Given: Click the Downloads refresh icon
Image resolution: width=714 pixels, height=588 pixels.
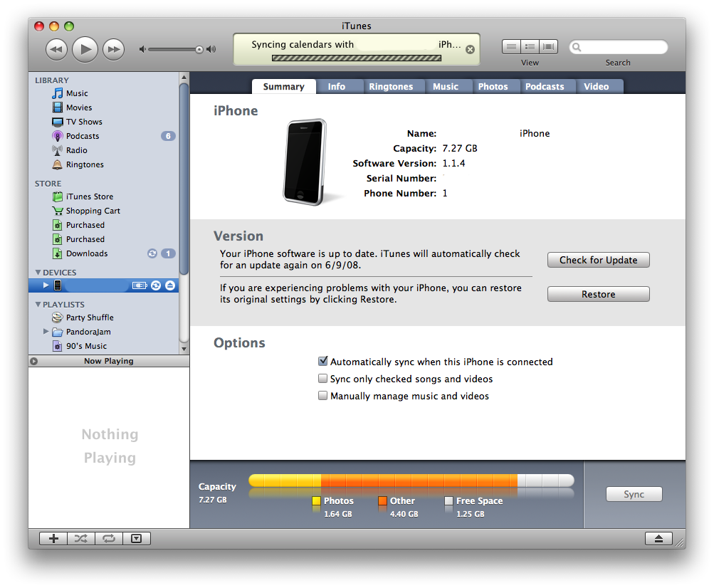Looking at the screenshot, I should tap(152, 253).
